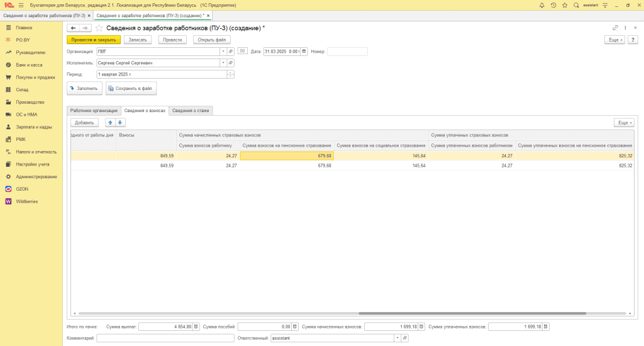Click Сумма взносов на социальное страхование header

(x=381, y=145)
